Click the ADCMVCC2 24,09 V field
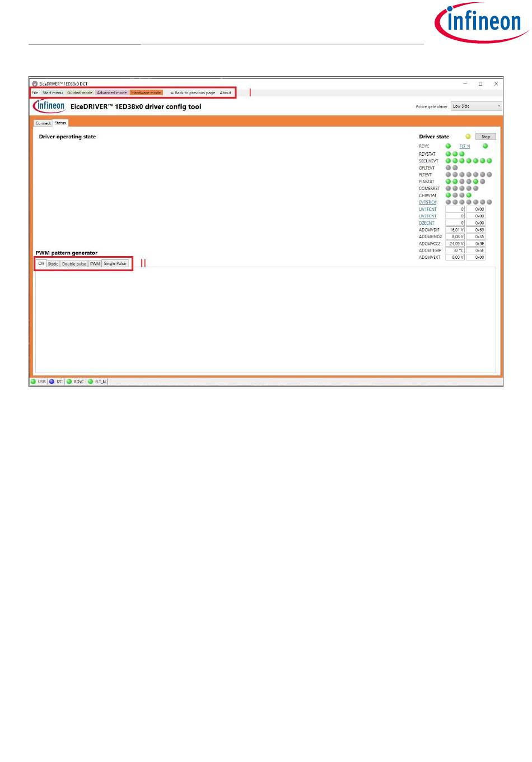Viewport: 532px width, 762px height. (x=455, y=244)
